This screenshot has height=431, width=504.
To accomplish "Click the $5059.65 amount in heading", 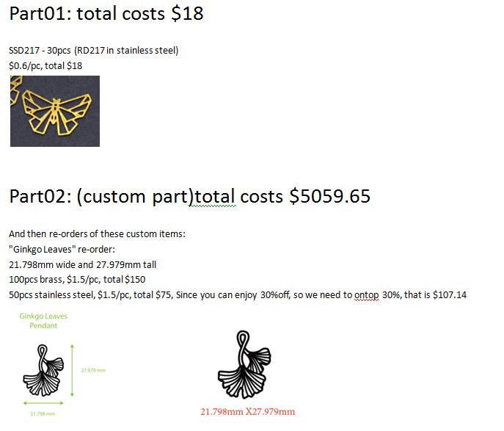I will tap(329, 196).
